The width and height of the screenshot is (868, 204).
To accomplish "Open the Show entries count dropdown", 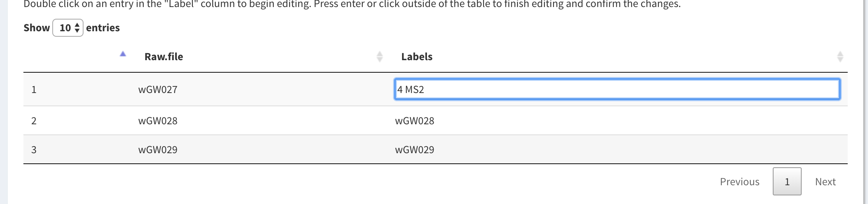I will pyautogui.click(x=68, y=28).
